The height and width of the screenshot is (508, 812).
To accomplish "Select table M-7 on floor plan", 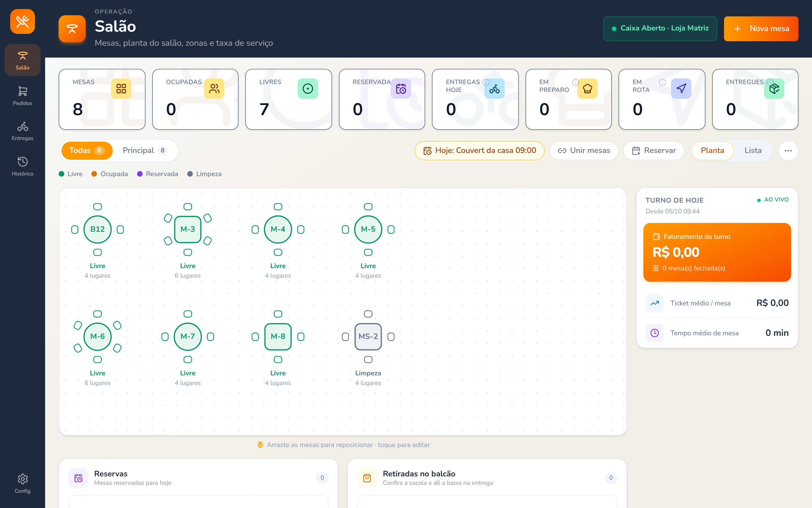I will pyautogui.click(x=187, y=336).
